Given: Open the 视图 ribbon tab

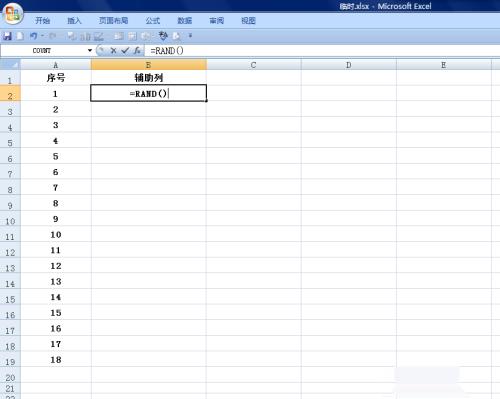Looking at the screenshot, I should [x=248, y=21].
